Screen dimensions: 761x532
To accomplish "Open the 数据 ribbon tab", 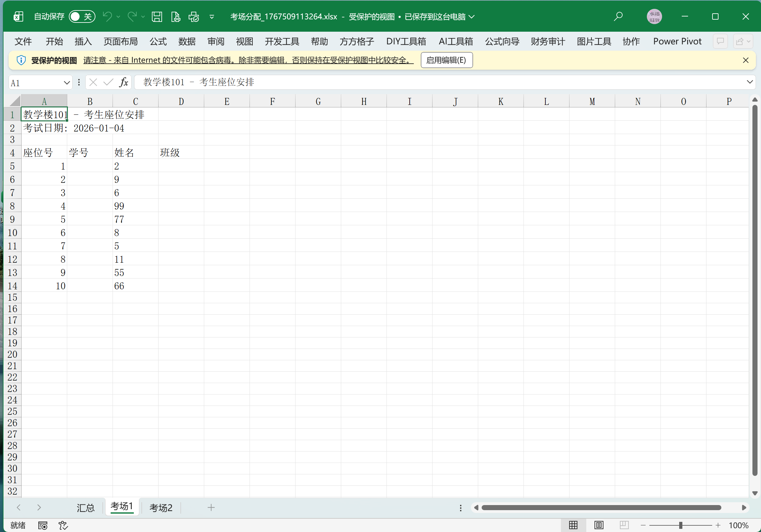I will (x=187, y=42).
